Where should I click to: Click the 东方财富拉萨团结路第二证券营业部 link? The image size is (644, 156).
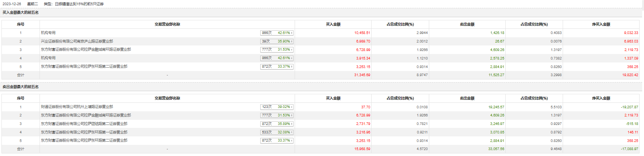coord(84,124)
